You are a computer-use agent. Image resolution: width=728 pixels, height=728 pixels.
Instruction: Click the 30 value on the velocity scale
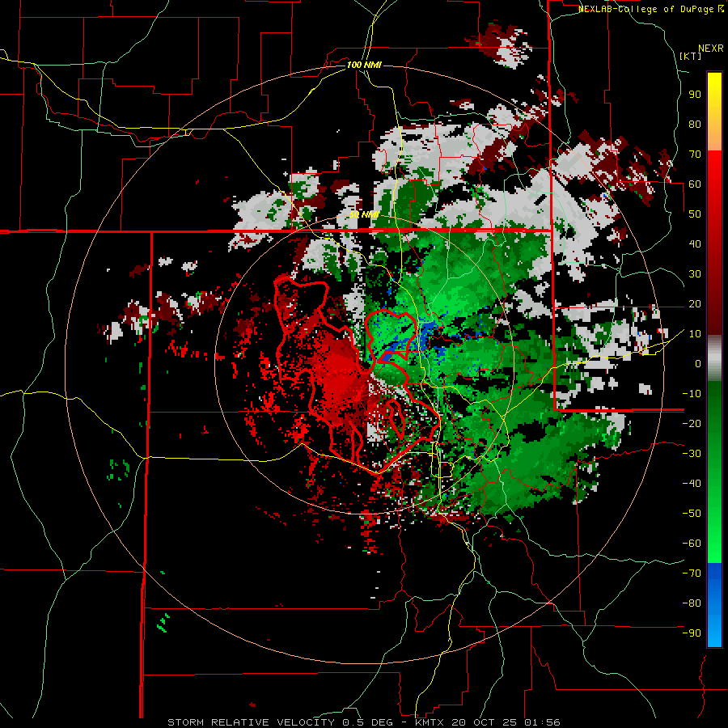point(695,274)
